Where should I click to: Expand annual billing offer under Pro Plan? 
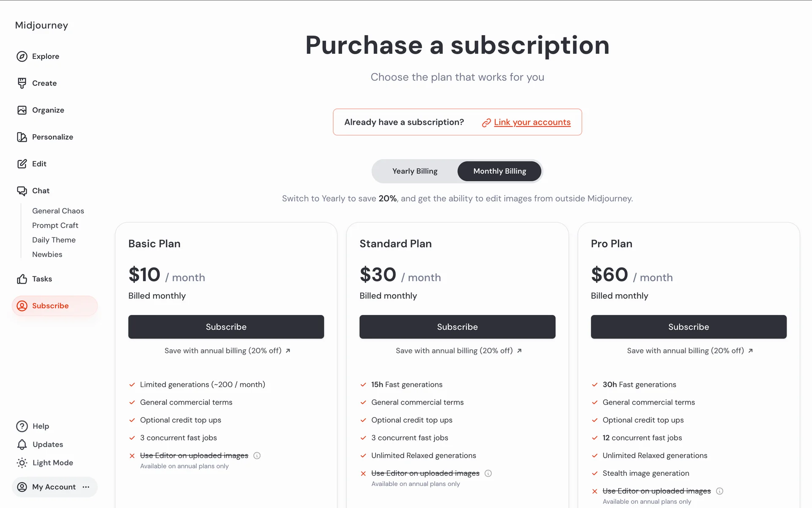tap(690, 351)
